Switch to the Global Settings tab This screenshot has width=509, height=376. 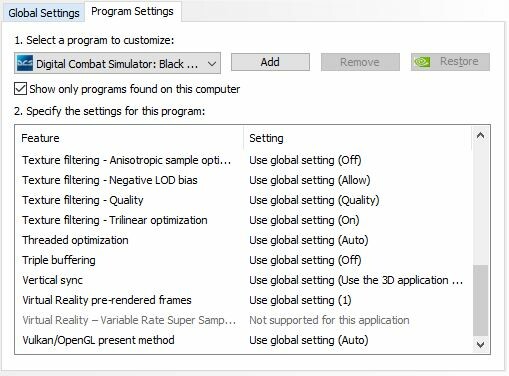pyautogui.click(x=44, y=13)
